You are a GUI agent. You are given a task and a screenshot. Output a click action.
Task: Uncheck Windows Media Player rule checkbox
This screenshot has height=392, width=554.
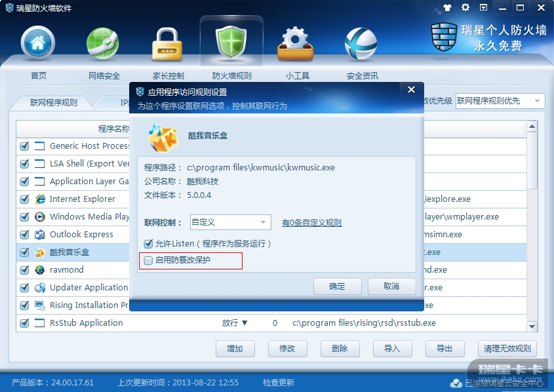(x=24, y=216)
